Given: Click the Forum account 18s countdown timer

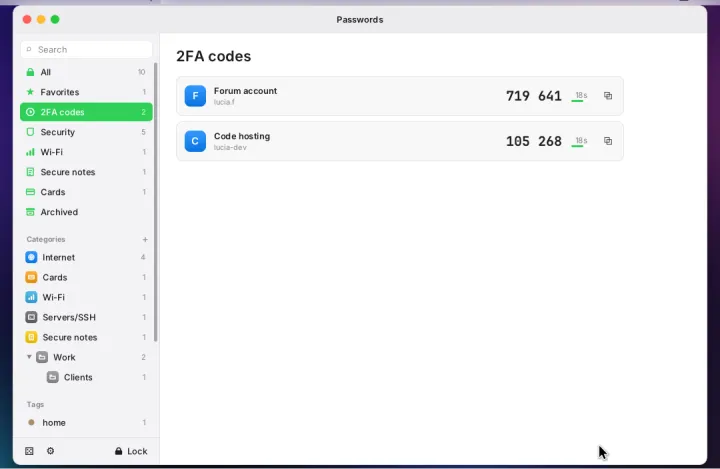Looking at the screenshot, I should coord(579,96).
